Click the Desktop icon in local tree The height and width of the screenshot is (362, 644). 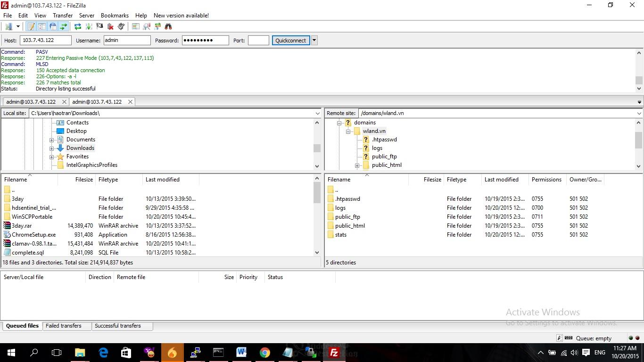(x=60, y=131)
